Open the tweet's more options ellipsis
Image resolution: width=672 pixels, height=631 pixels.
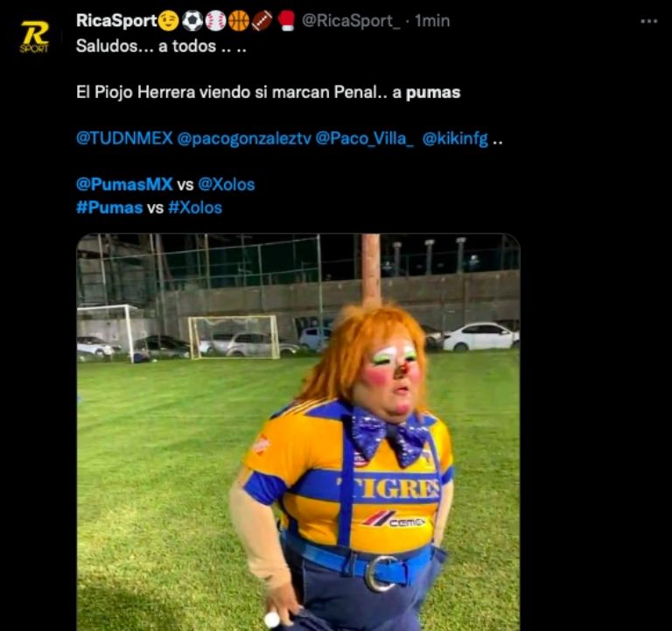[x=648, y=21]
